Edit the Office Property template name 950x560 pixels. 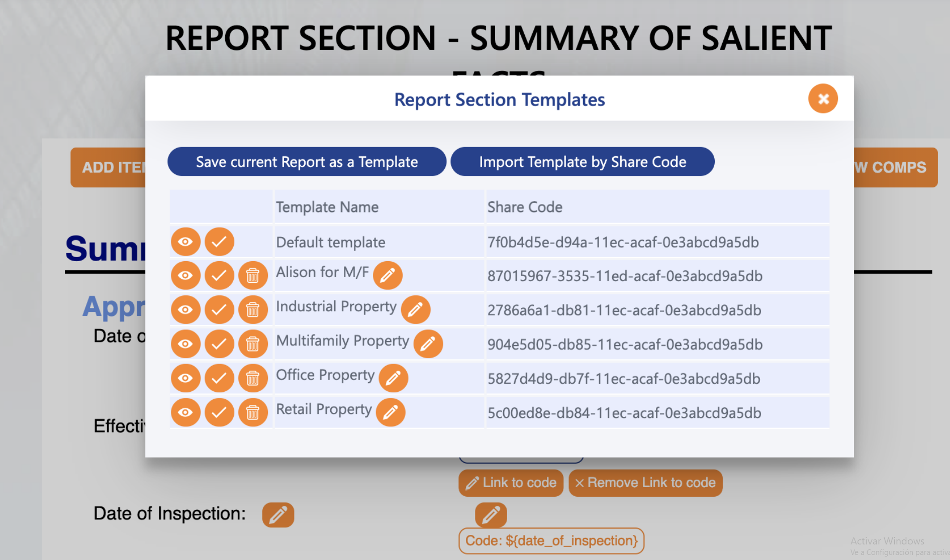click(393, 378)
